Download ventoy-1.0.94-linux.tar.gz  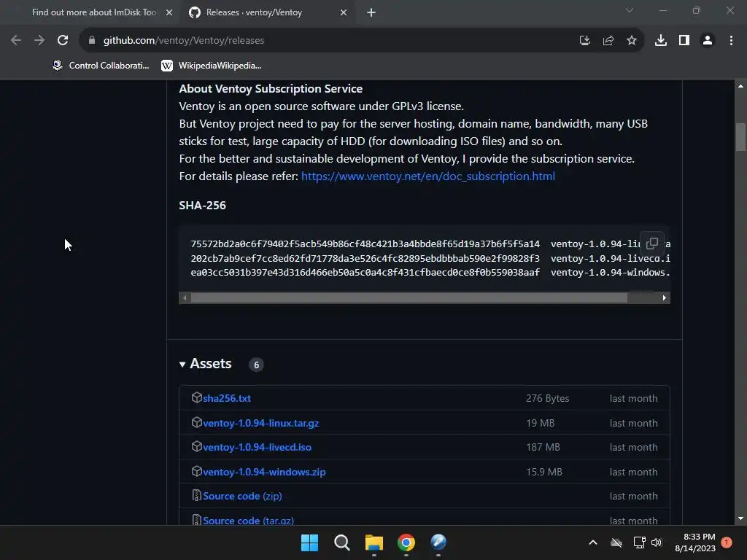click(260, 424)
